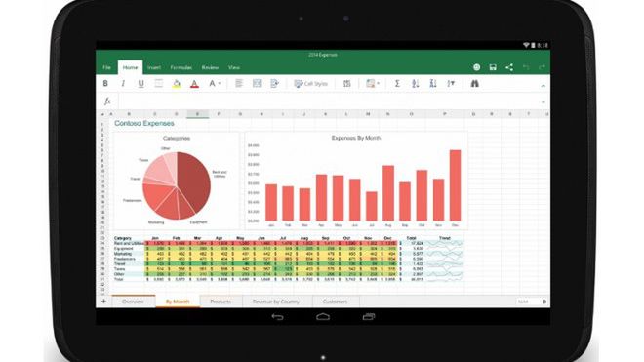Tap the Android back button
This screenshot has width=644, height=362.
point(278,316)
